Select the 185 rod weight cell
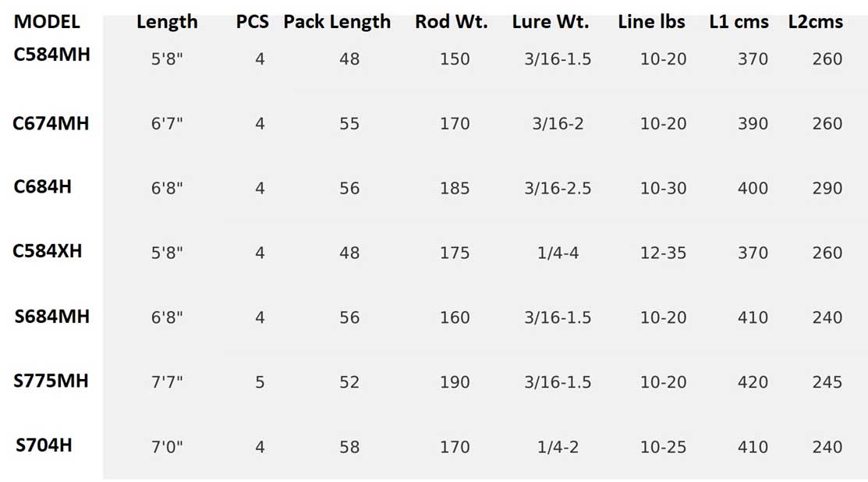Image resolution: width=868 pixels, height=482 pixels. pyautogui.click(x=455, y=188)
